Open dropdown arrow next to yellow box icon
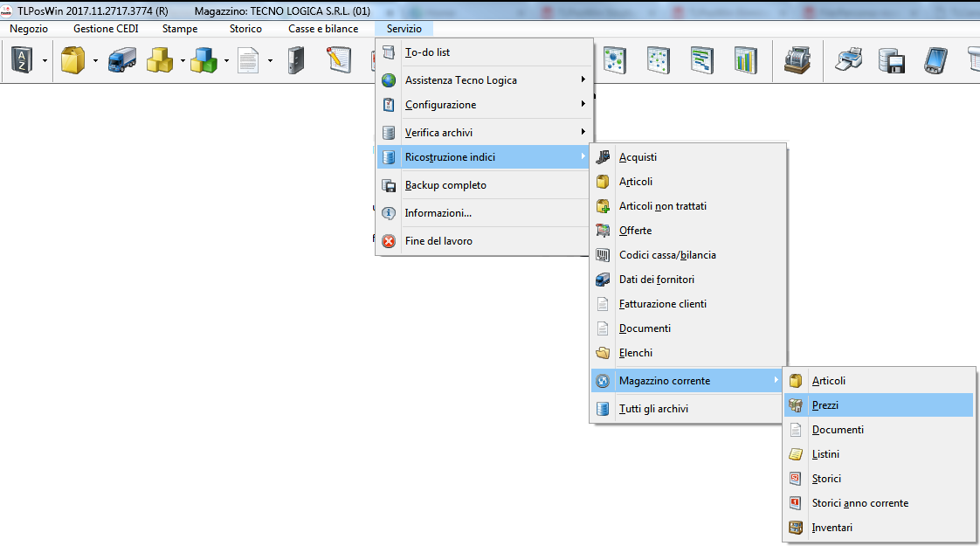This screenshot has width=980, height=546. click(x=95, y=61)
